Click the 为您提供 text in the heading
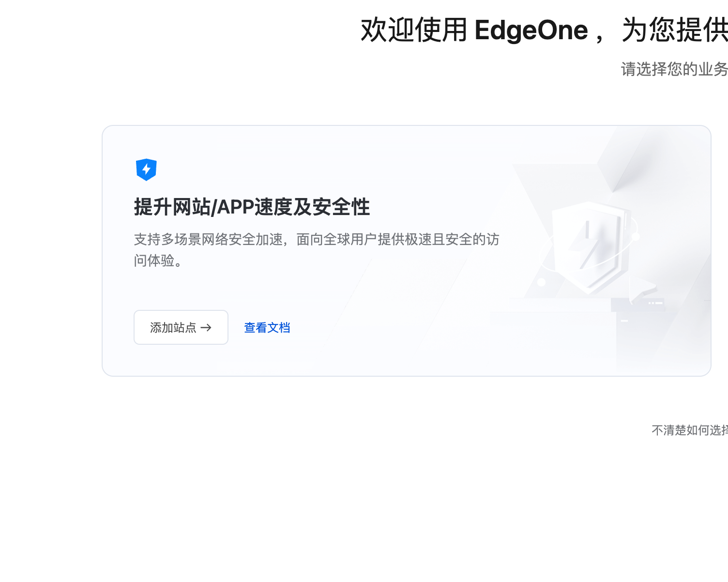The height and width of the screenshot is (582, 728). click(x=674, y=30)
